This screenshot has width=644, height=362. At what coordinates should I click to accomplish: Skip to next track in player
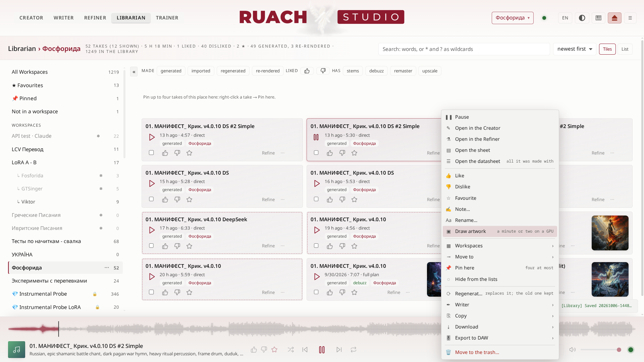point(339,350)
